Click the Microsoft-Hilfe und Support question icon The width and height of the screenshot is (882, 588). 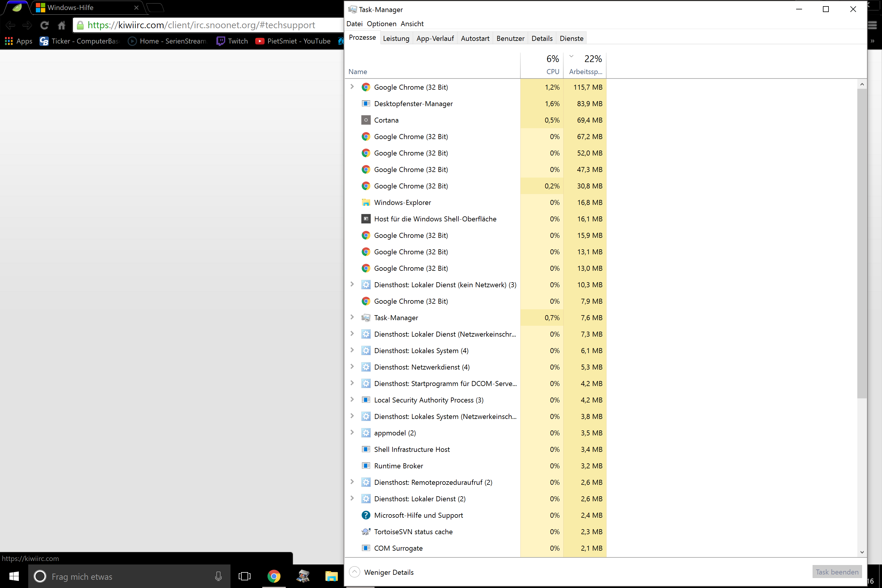(366, 515)
